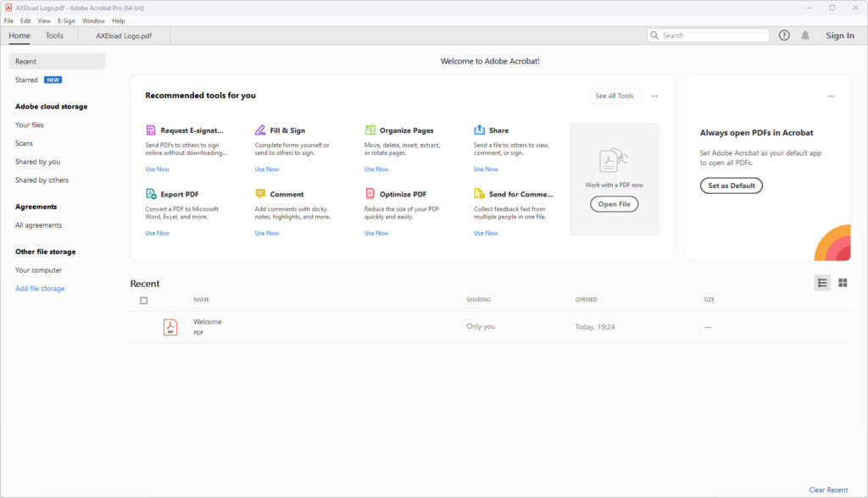This screenshot has height=498, width=868.
Task: Open All agreements in sidebar
Action: coord(39,225)
